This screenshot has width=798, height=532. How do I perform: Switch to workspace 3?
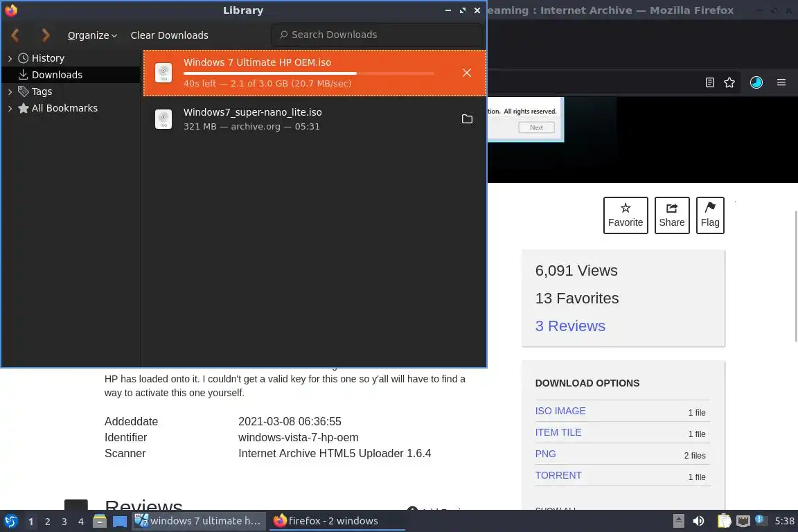tap(64, 522)
